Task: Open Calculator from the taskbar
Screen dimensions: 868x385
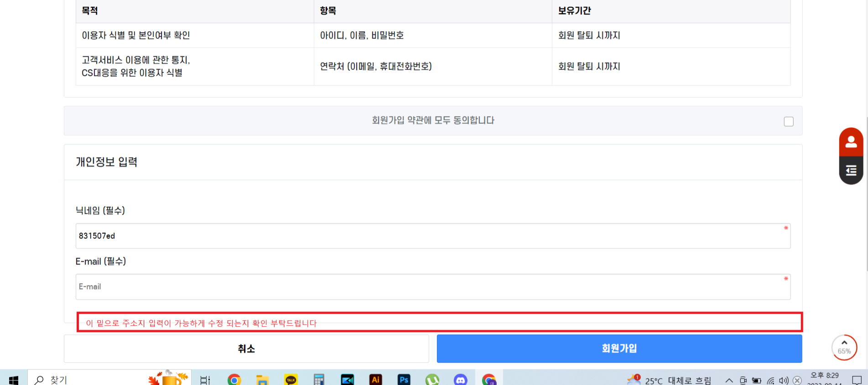Action: click(319, 380)
